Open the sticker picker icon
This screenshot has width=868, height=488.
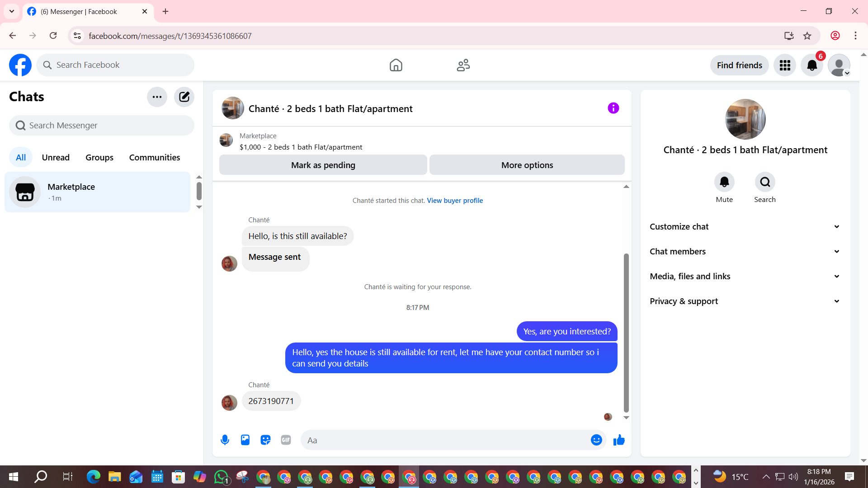(265, 440)
